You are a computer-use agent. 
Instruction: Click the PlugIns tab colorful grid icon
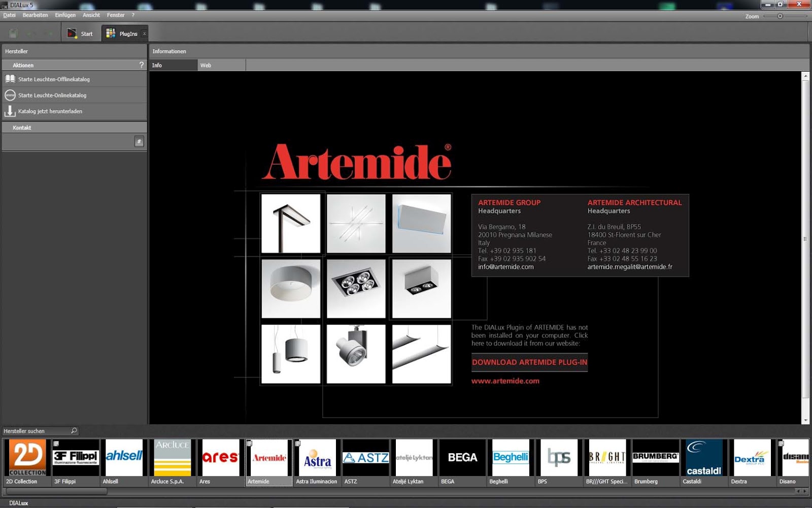tap(111, 34)
